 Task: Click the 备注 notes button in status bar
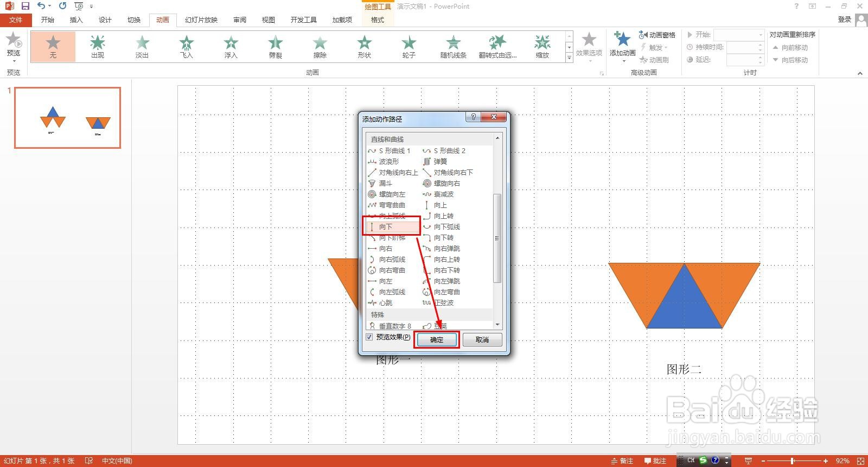[x=622, y=461]
